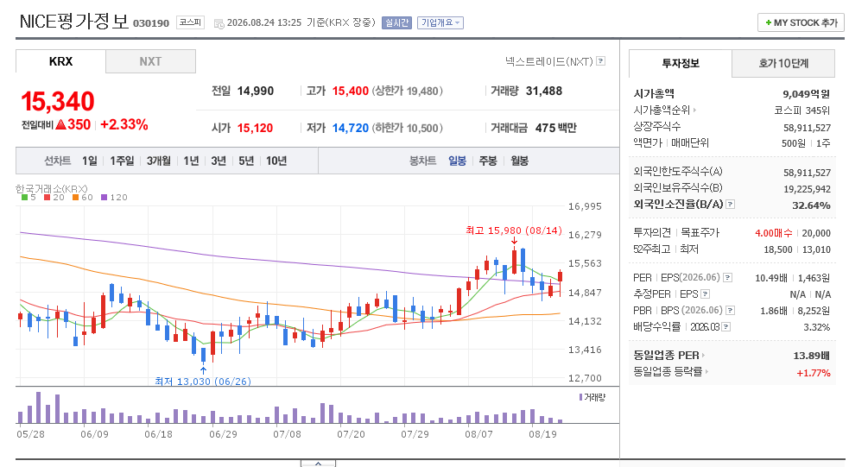Image resolution: width=868 pixels, height=467 pixels.
Task: Click the 거래량 value 31,488
Action: tap(543, 91)
